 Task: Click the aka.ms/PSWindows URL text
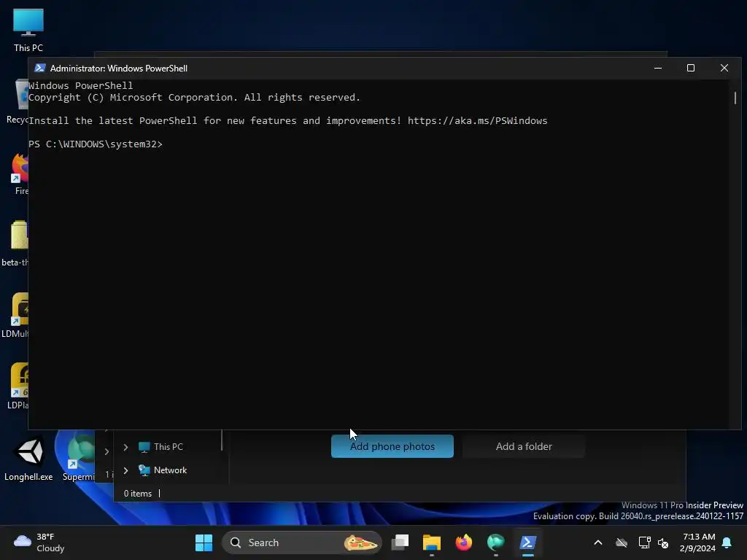477,120
